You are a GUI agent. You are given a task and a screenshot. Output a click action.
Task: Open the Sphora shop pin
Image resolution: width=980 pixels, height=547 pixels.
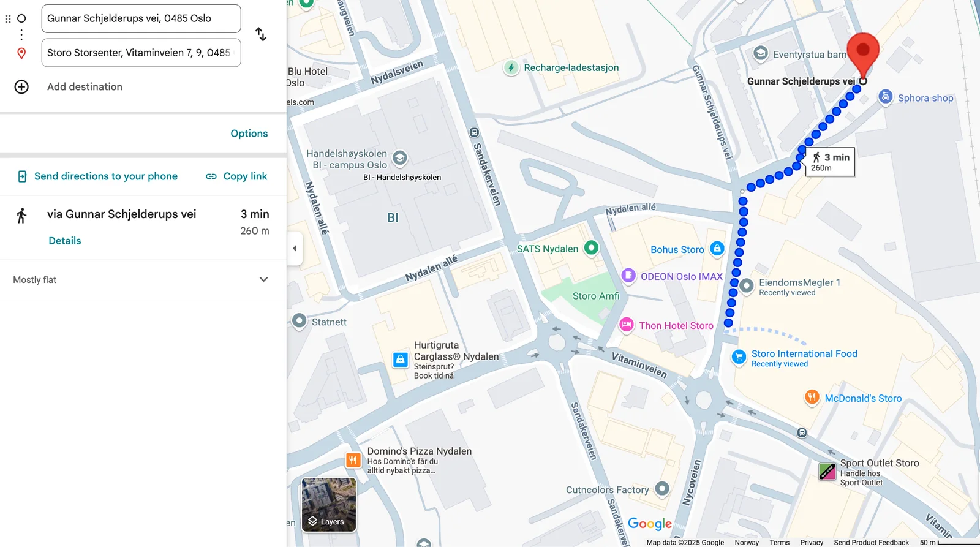tap(886, 97)
